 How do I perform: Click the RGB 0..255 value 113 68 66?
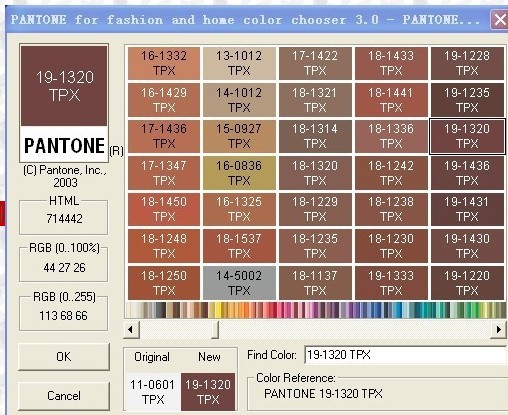tap(63, 316)
